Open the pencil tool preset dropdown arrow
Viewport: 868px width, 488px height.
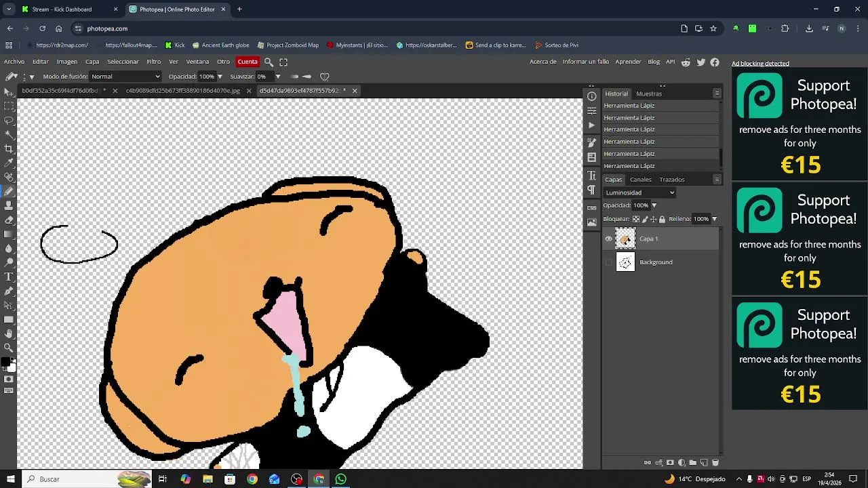coord(31,77)
